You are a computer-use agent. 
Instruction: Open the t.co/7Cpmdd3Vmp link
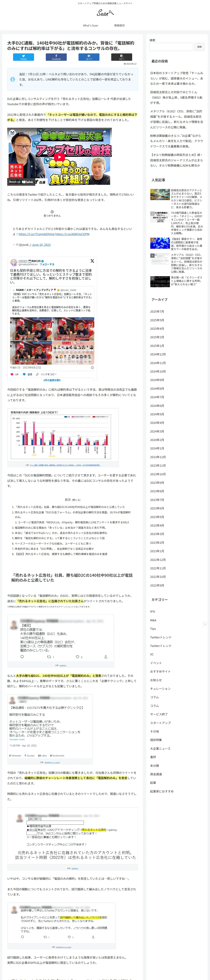tap(37, 234)
